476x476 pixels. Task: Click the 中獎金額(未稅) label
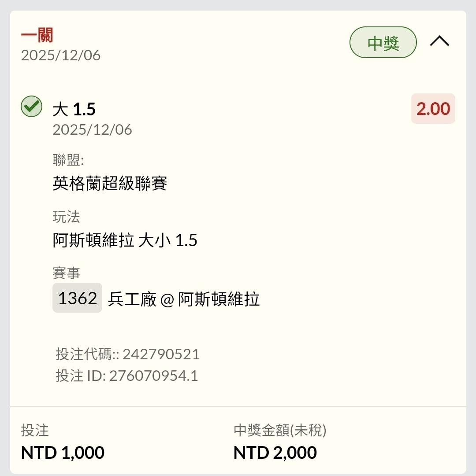(x=280, y=430)
